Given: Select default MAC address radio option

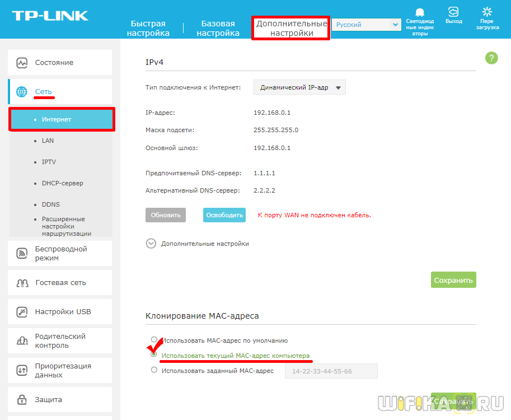Looking at the screenshot, I should 154,339.
